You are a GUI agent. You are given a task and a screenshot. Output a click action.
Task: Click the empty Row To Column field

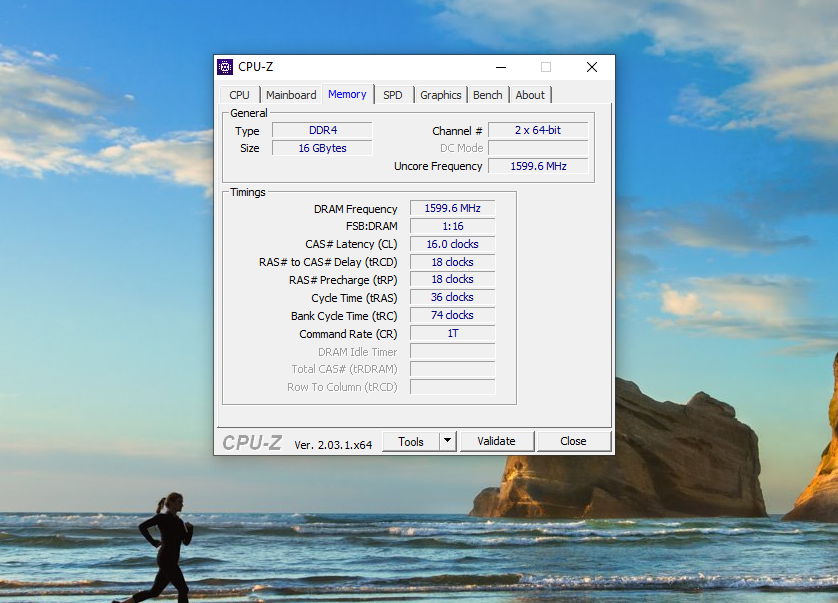453,386
